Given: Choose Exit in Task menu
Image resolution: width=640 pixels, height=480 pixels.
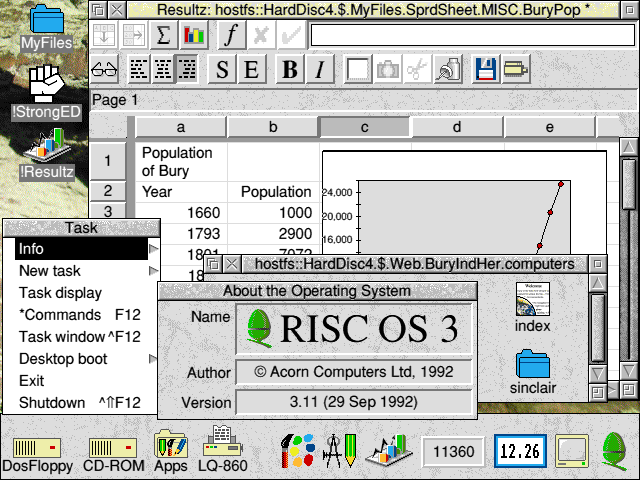Looking at the screenshot, I should 81,381.
